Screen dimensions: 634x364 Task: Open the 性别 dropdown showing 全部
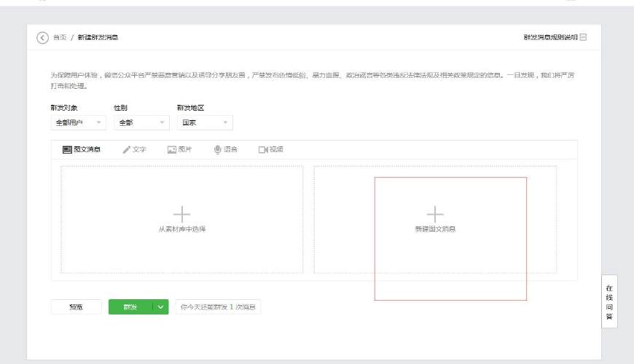(141, 122)
